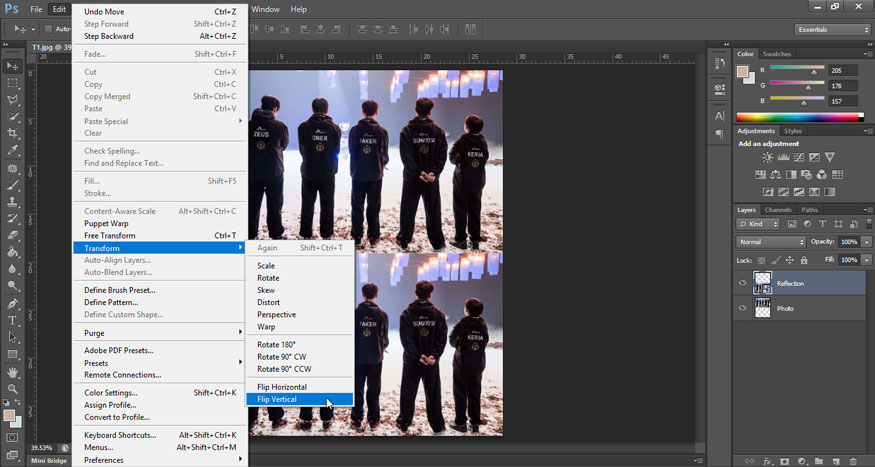The height and width of the screenshot is (467, 875).
Task: Open the Normal blend mode dropdown
Action: (x=771, y=242)
